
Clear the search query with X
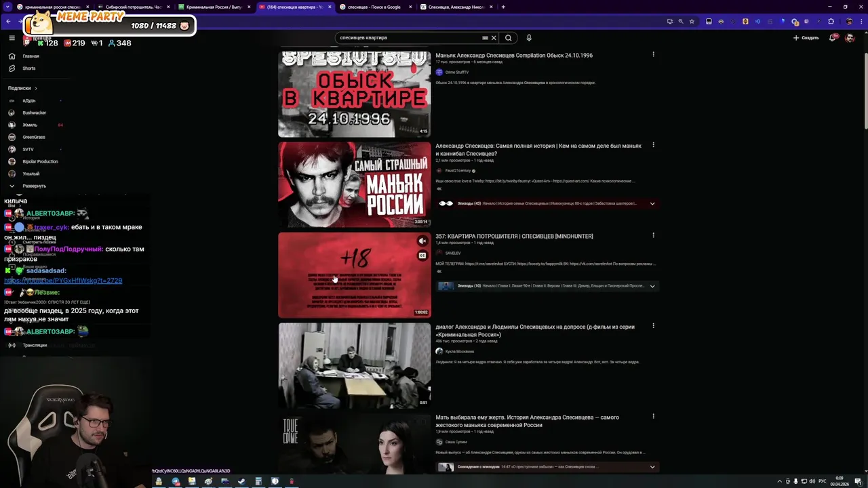coord(494,38)
